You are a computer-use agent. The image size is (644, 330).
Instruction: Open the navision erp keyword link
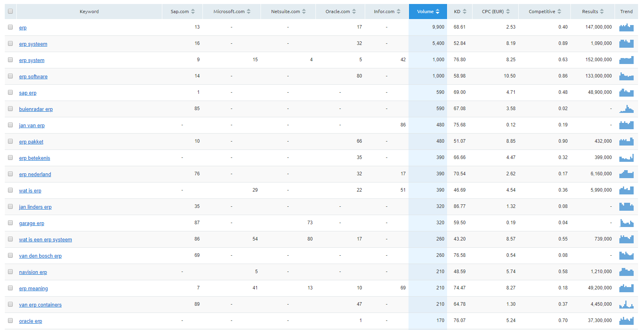pos(33,272)
